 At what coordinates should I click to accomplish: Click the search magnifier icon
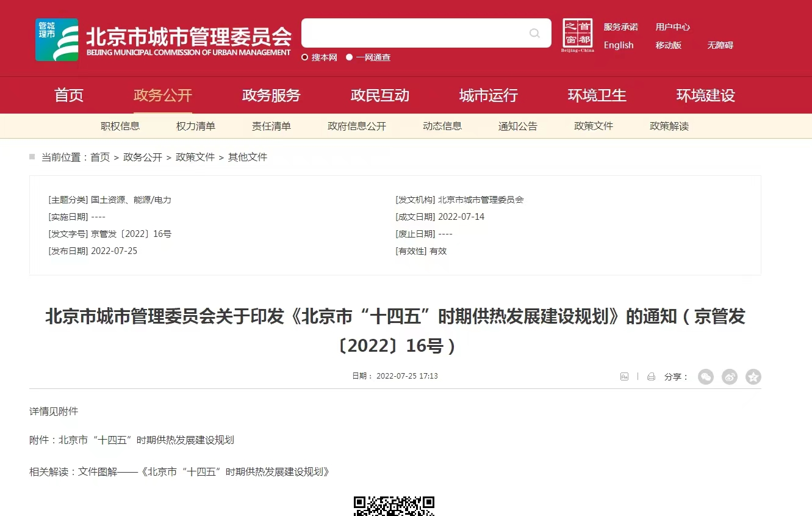click(x=534, y=33)
